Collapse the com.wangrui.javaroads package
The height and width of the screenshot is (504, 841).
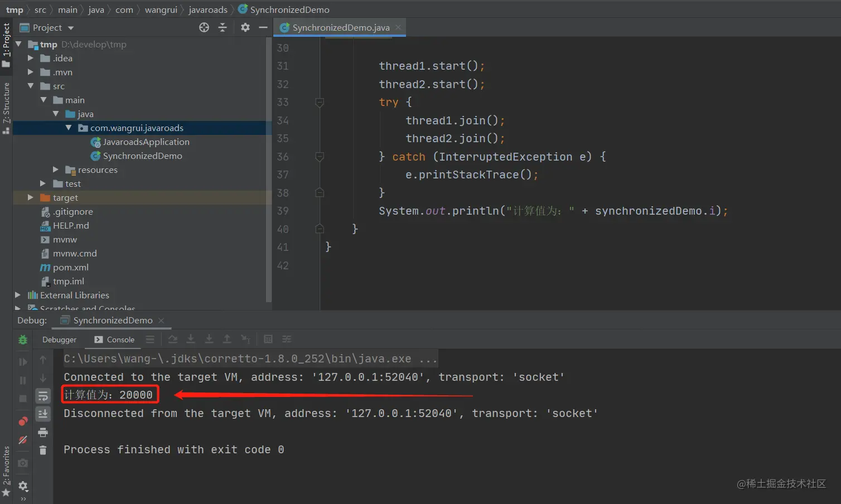pos(69,128)
